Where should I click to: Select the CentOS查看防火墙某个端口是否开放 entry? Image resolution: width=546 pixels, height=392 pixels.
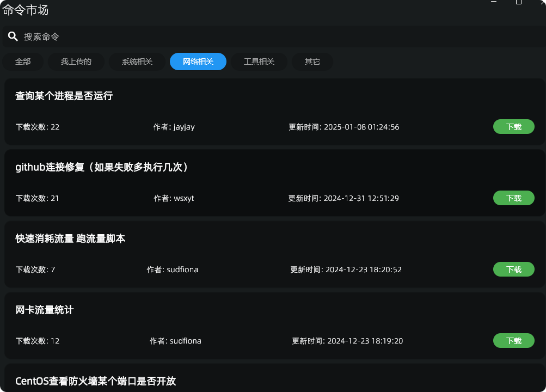(x=96, y=381)
